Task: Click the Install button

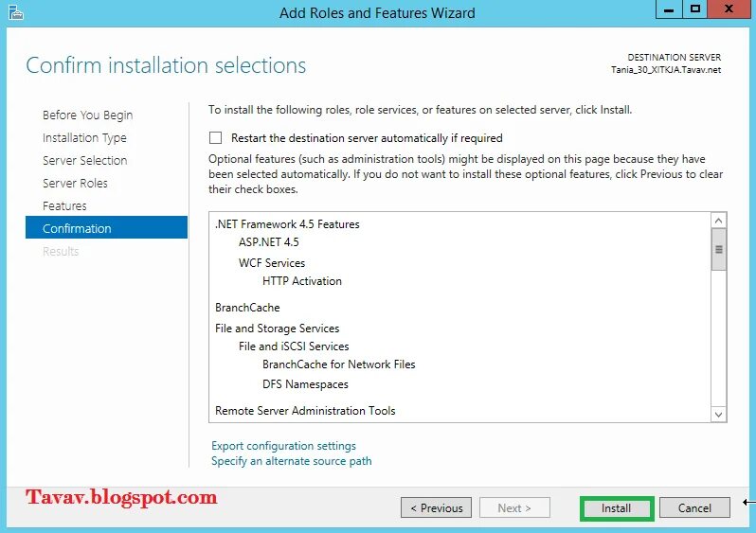Action: click(x=617, y=508)
